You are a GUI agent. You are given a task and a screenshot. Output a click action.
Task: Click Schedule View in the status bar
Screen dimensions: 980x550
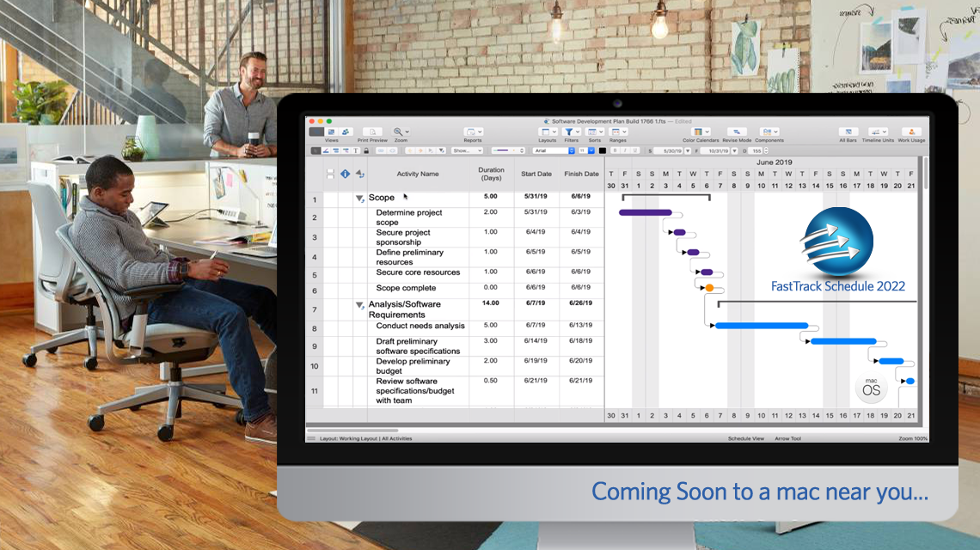[x=747, y=437]
